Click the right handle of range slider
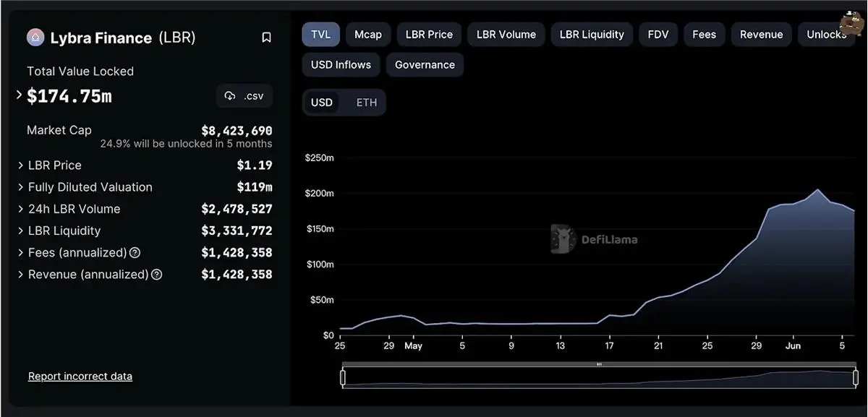This screenshot has height=417, width=868. coord(855,377)
